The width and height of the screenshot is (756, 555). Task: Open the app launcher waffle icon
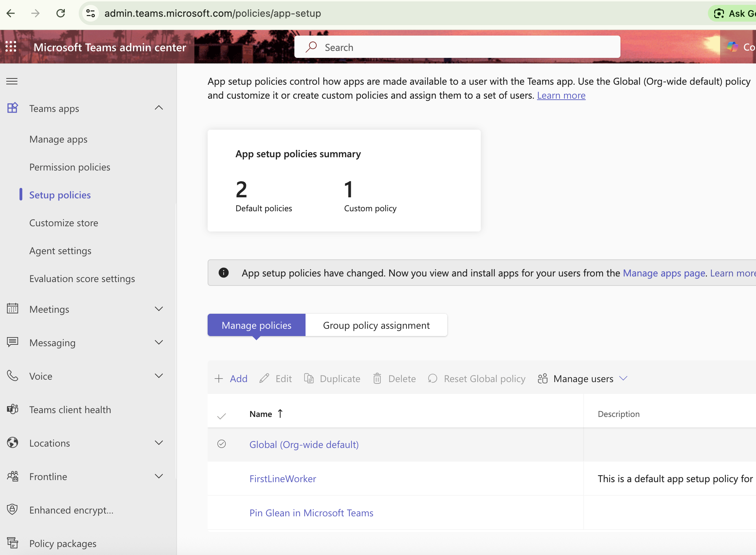point(11,47)
